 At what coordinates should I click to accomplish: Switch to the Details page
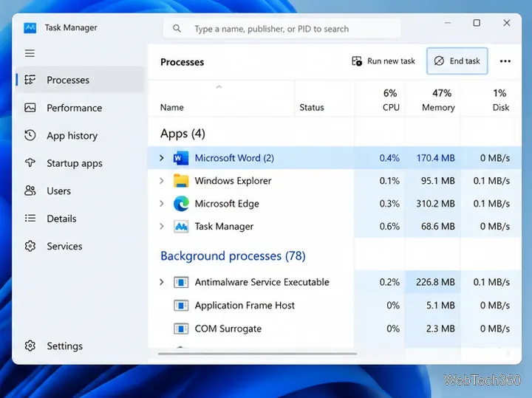coord(61,219)
